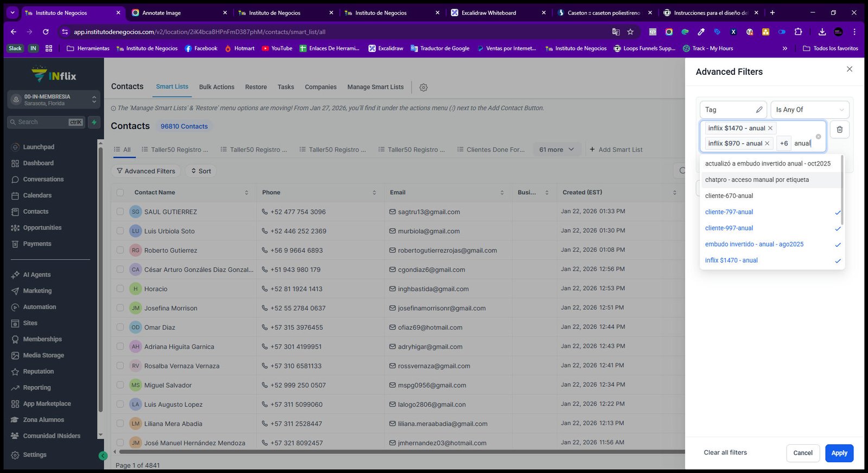Apply the advanced filters

(839, 453)
